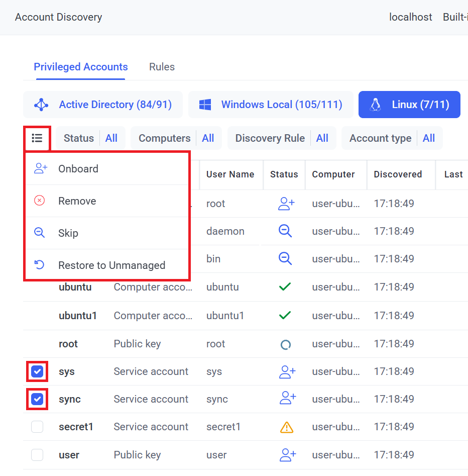The width and height of the screenshot is (468, 476).
Task: Show Active Directory accounts
Action: coord(103,105)
